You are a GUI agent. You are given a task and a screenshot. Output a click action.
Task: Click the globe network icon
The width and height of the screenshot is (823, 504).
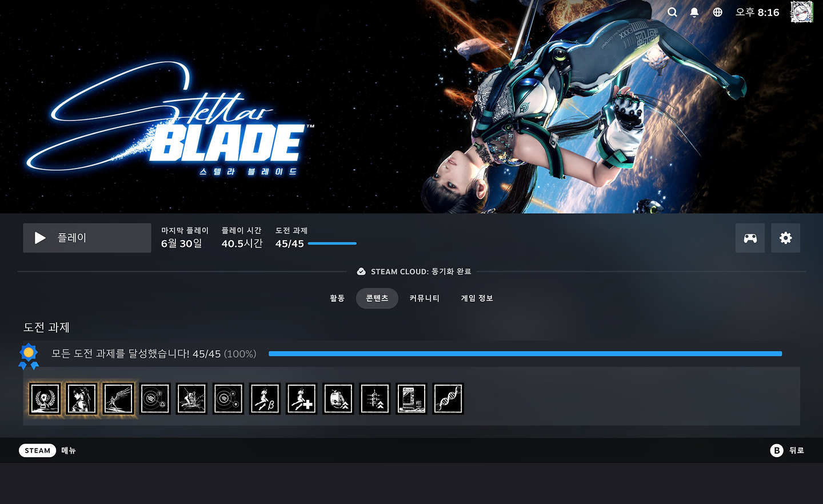click(x=718, y=12)
